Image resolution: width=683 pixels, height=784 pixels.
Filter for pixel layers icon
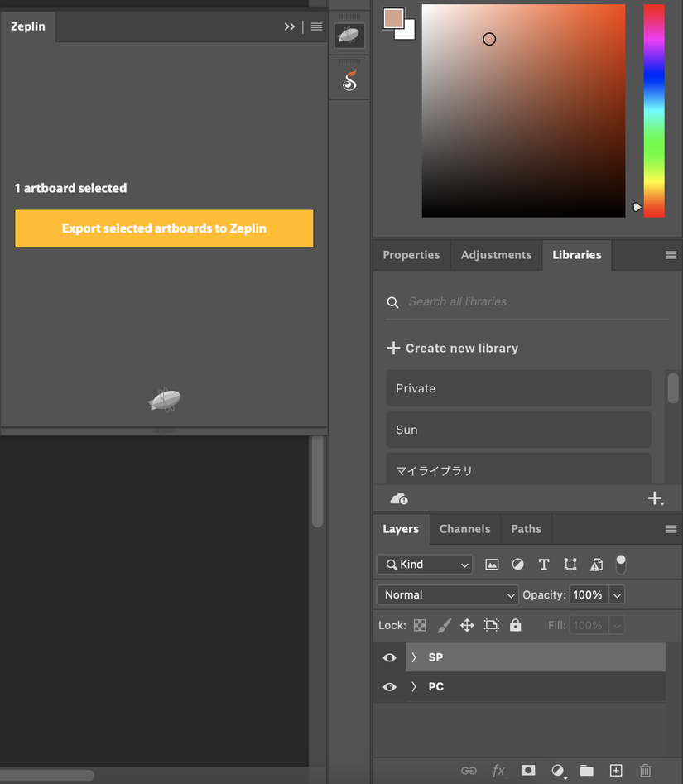point(492,565)
